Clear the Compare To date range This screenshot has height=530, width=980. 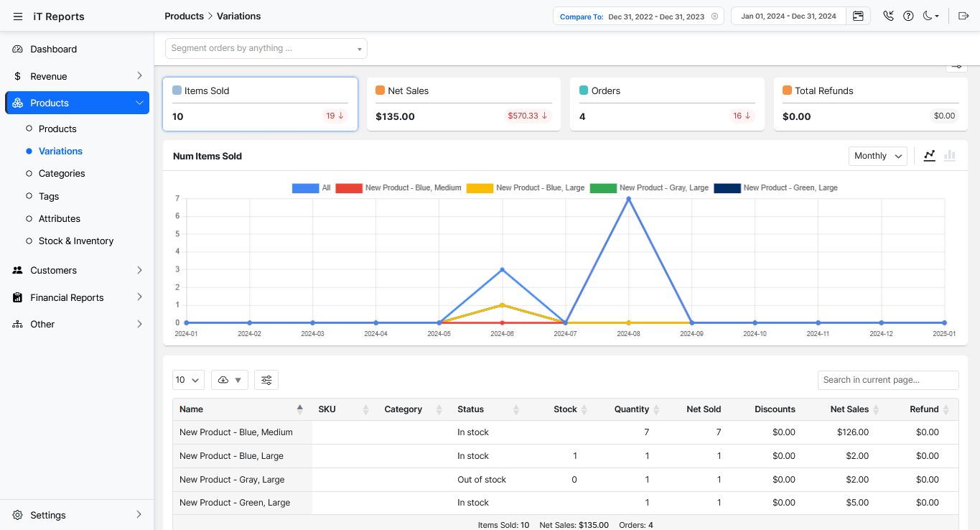(714, 17)
